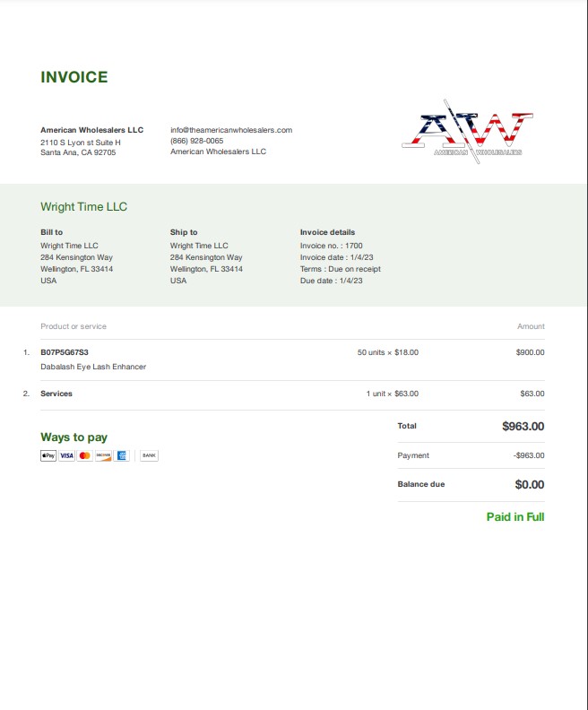Click the 2110 S Lyon st Suite H address
The image size is (588, 710).
[x=81, y=143]
